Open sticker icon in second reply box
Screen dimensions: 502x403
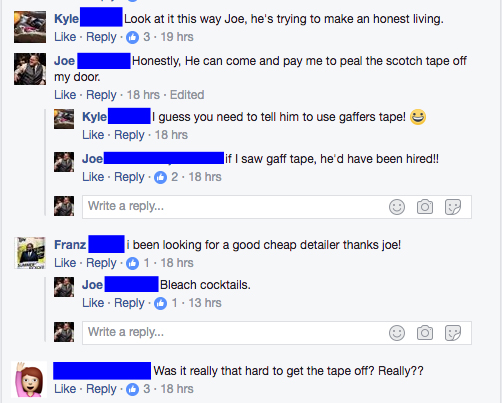(x=453, y=333)
